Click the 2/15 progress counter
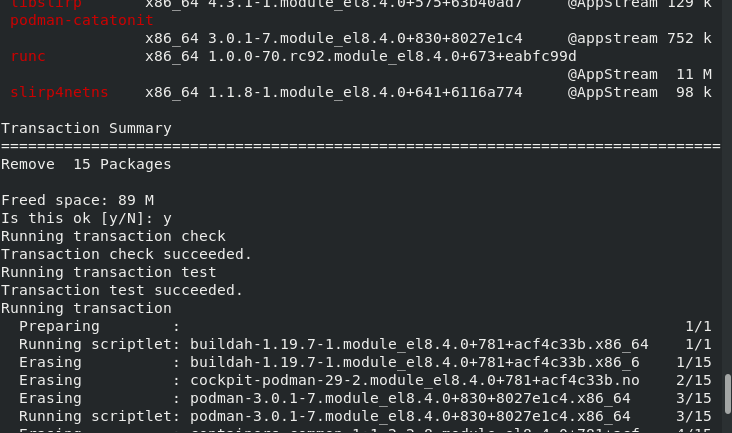 [694, 380]
